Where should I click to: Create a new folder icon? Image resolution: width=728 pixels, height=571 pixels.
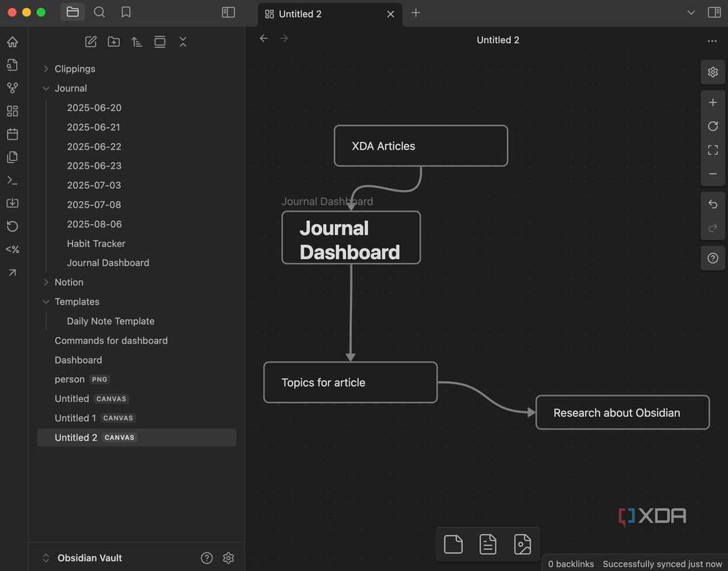pos(114,42)
